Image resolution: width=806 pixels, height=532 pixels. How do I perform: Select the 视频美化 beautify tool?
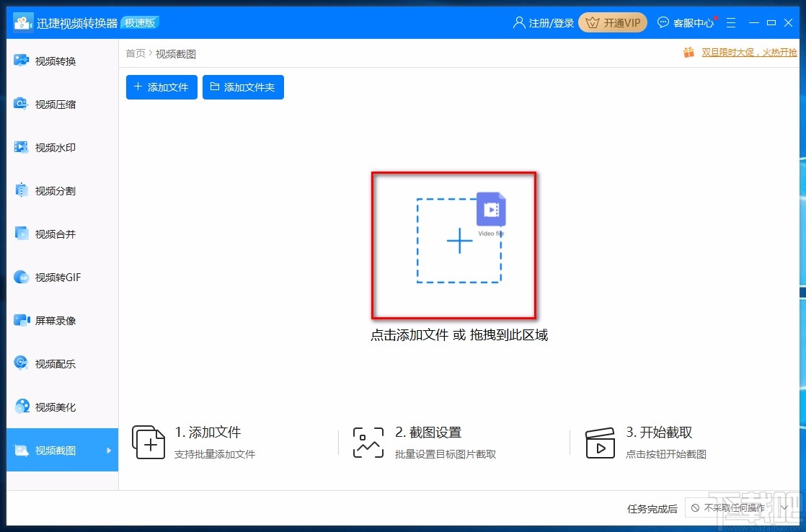click(x=50, y=407)
